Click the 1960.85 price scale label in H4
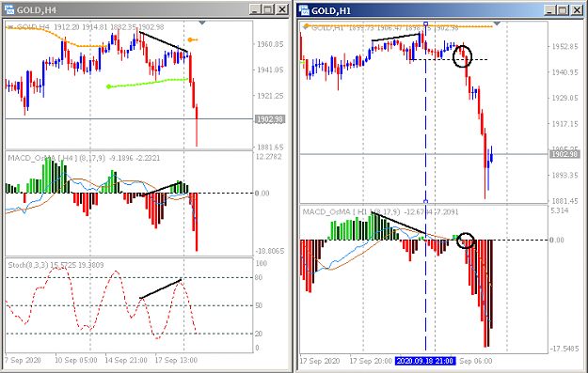This screenshot has height=373, width=588. 270,44
